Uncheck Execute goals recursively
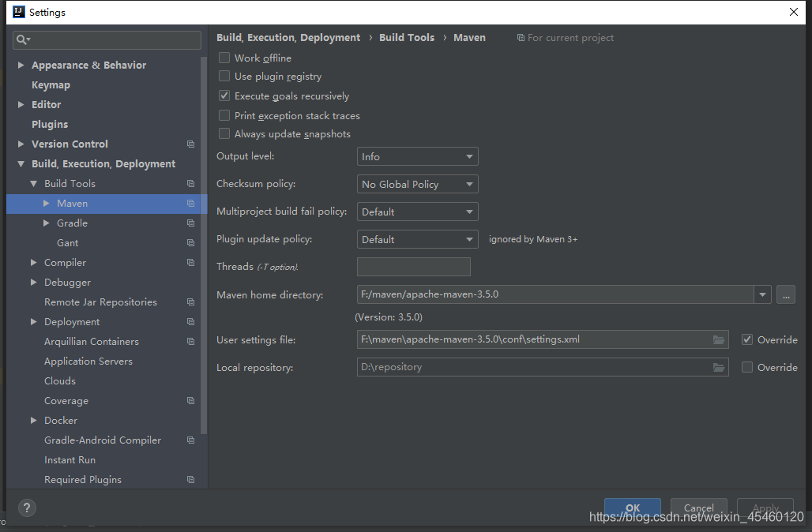This screenshot has height=532, width=812. (224, 96)
